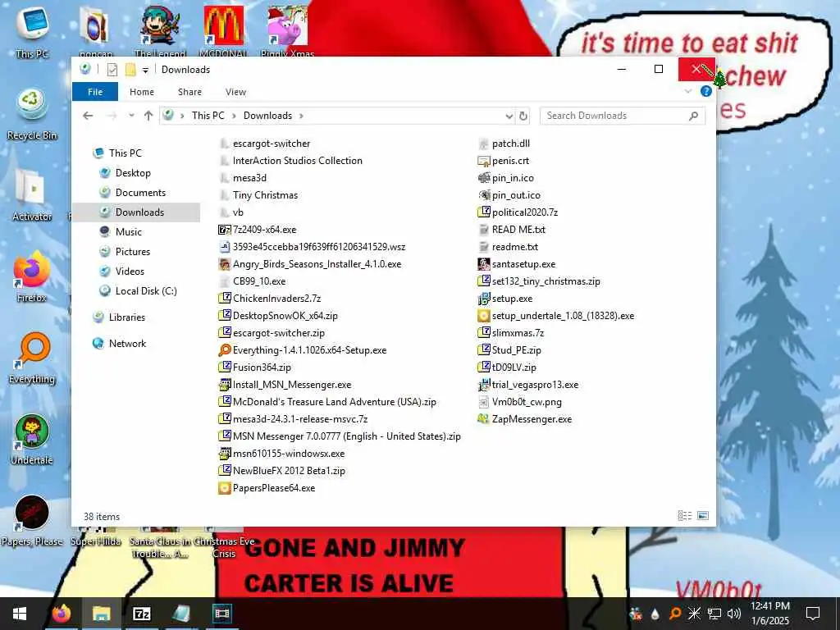Switch to large icons view

703,516
